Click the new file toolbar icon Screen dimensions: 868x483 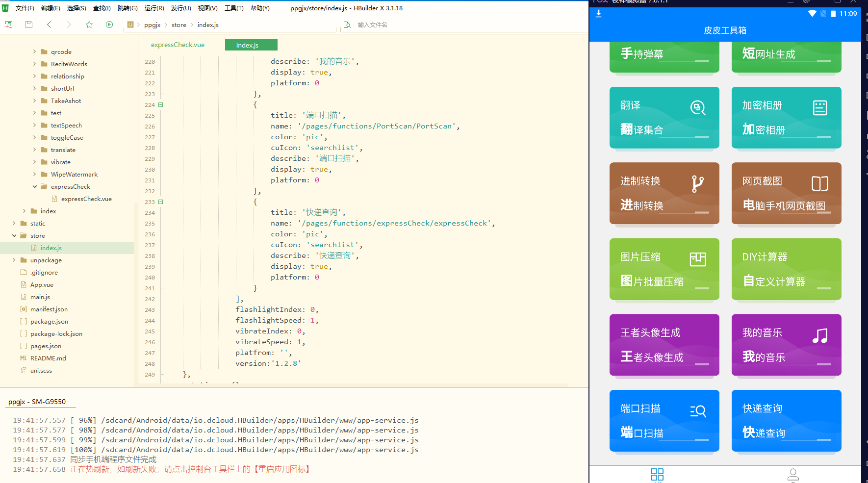click(9, 25)
